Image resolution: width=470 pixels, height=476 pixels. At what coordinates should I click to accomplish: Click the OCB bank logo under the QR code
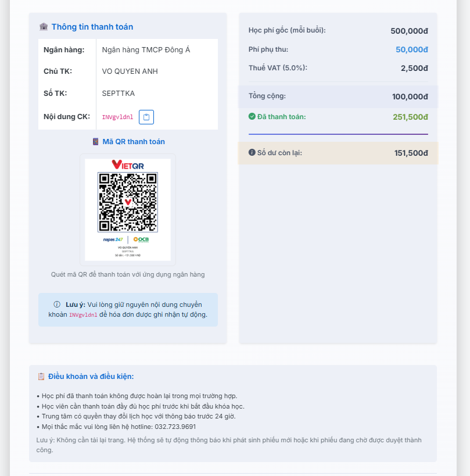(141, 239)
